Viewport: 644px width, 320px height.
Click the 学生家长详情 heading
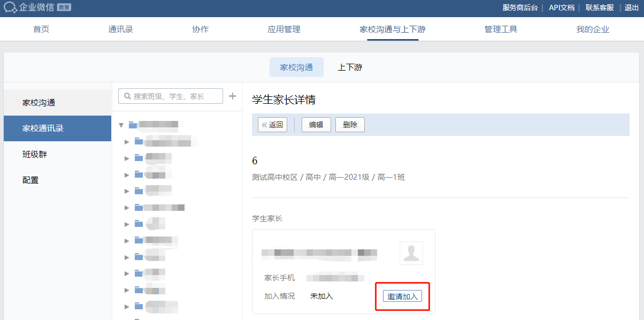click(283, 100)
